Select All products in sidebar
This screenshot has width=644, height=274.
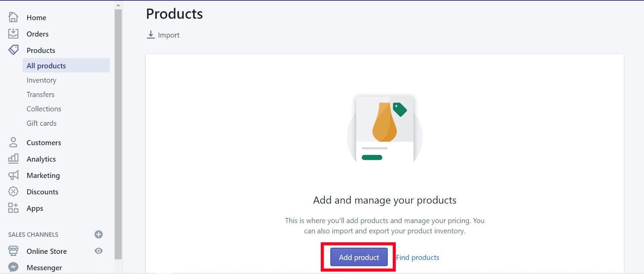(x=46, y=66)
